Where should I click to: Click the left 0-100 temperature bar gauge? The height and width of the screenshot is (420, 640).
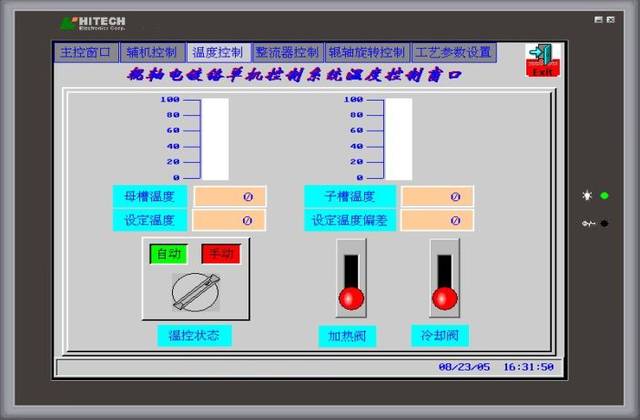click(215, 138)
